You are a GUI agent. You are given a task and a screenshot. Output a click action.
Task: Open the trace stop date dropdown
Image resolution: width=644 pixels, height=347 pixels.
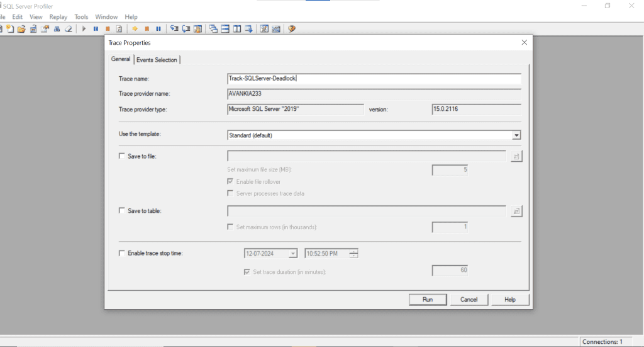(x=292, y=254)
